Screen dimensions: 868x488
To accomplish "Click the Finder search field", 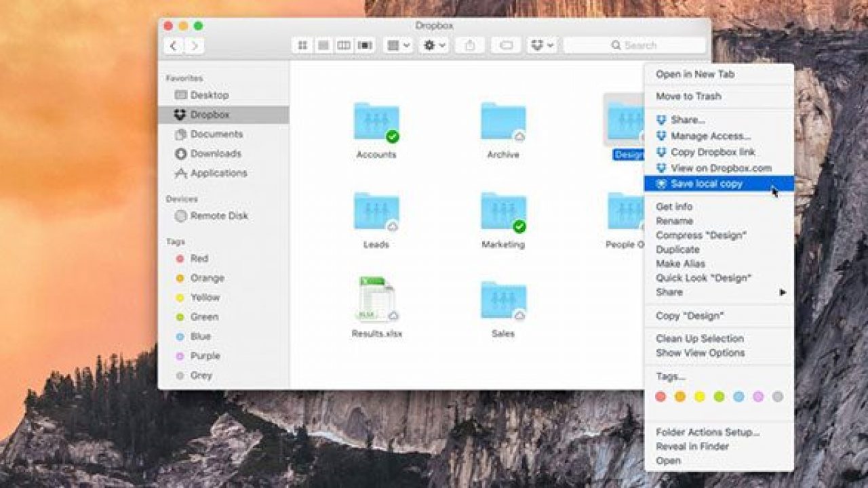I will (x=634, y=45).
